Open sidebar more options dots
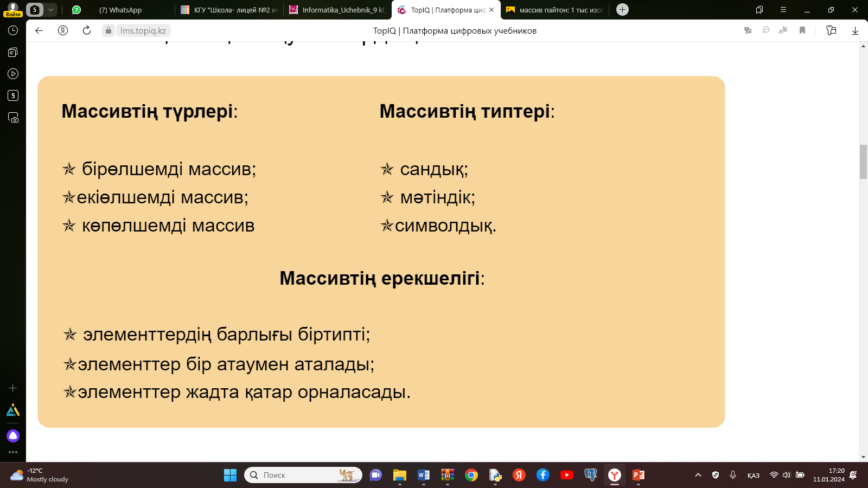 pos(13,452)
